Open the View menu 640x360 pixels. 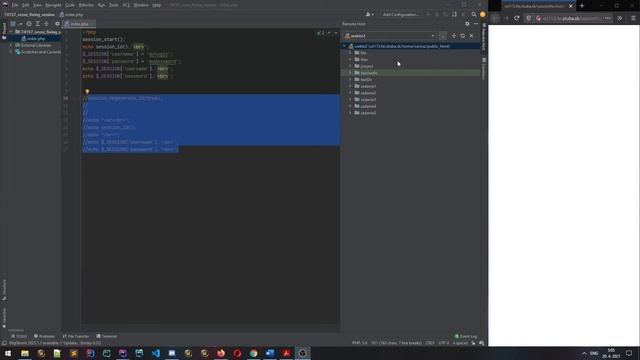click(37, 5)
